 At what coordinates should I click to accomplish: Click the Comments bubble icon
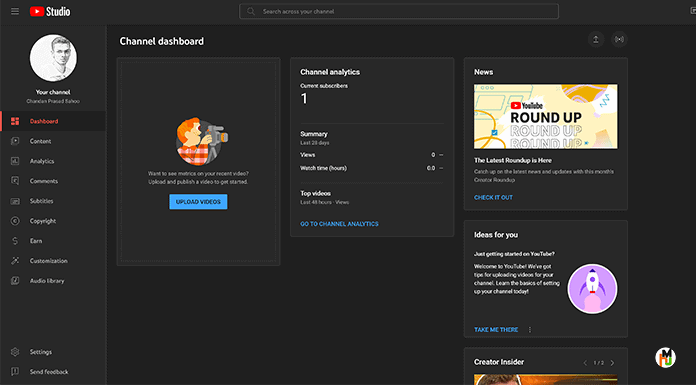tap(15, 181)
